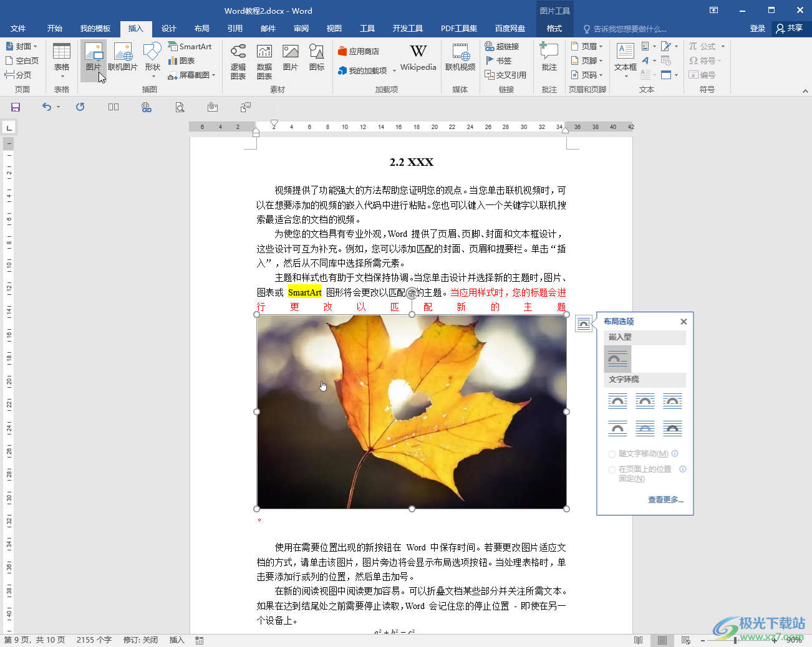Open the 图标 icon library

pyautogui.click(x=317, y=57)
